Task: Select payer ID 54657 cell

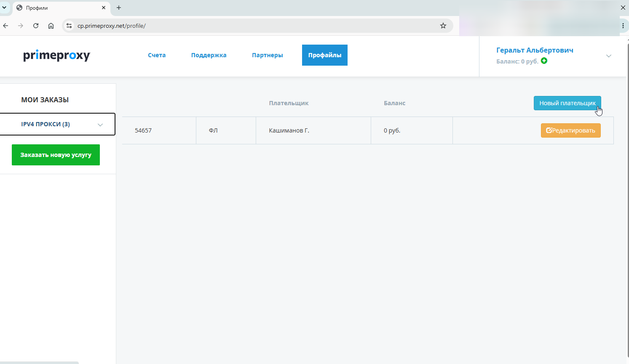Action: [x=159, y=130]
